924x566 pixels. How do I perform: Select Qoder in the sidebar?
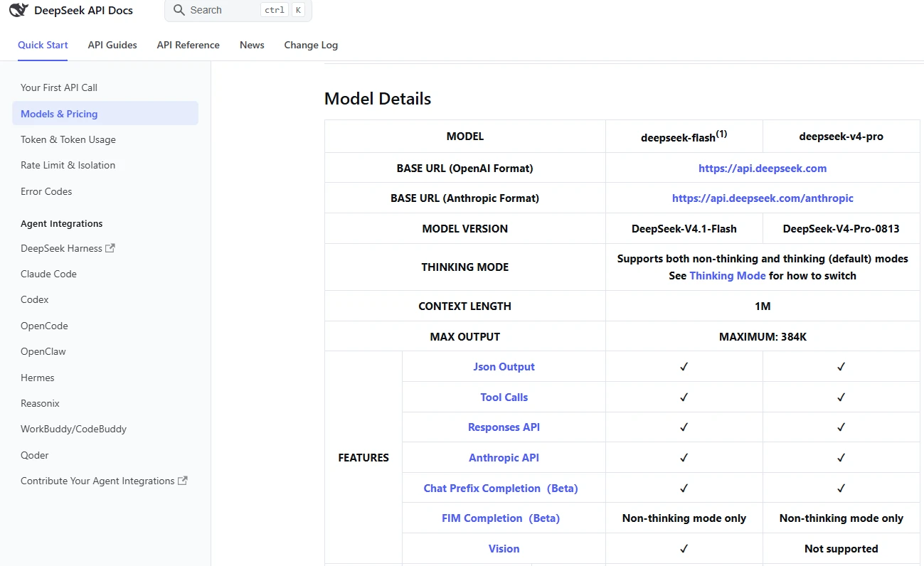point(35,455)
